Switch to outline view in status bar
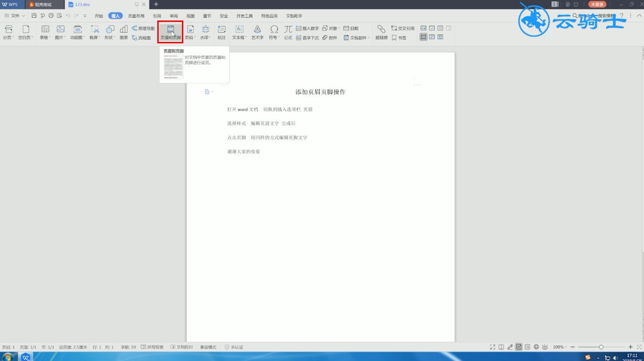Image resolution: width=644 pixels, height=361 pixels. (x=527, y=347)
